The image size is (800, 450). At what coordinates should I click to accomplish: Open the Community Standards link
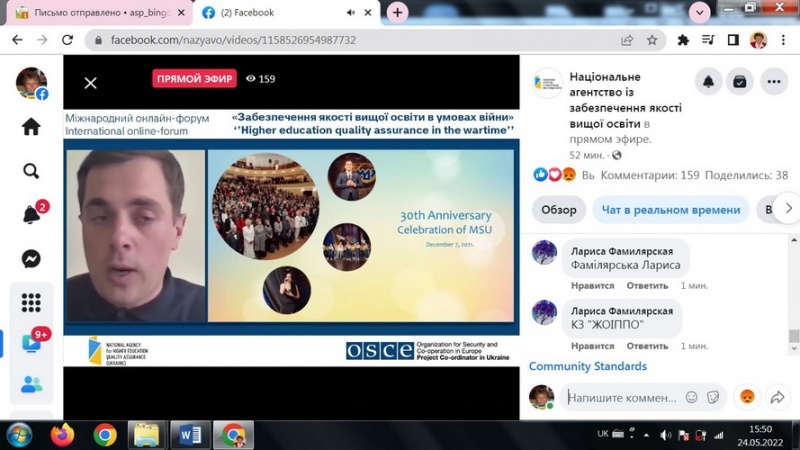pos(587,367)
